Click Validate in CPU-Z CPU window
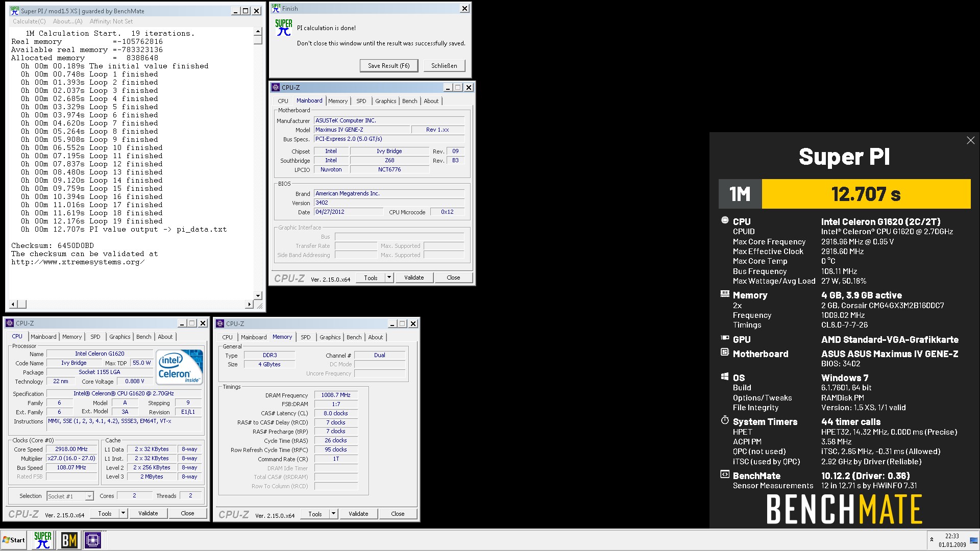The height and width of the screenshot is (551, 980). pyautogui.click(x=148, y=513)
